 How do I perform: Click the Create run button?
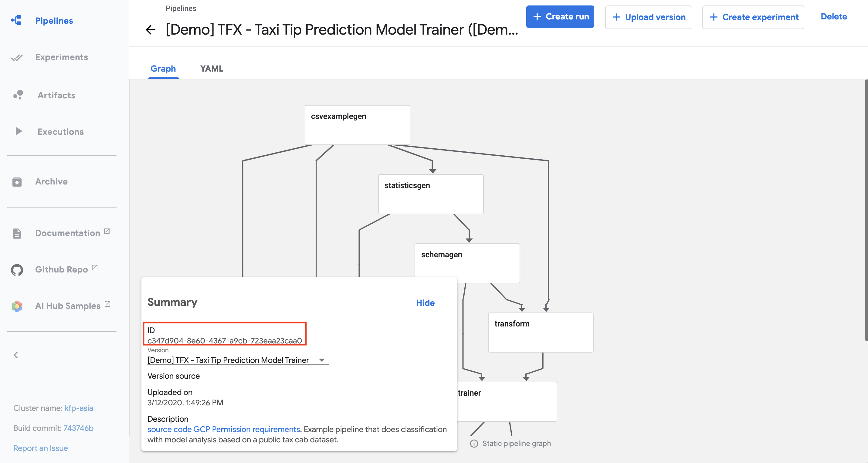[560, 17]
